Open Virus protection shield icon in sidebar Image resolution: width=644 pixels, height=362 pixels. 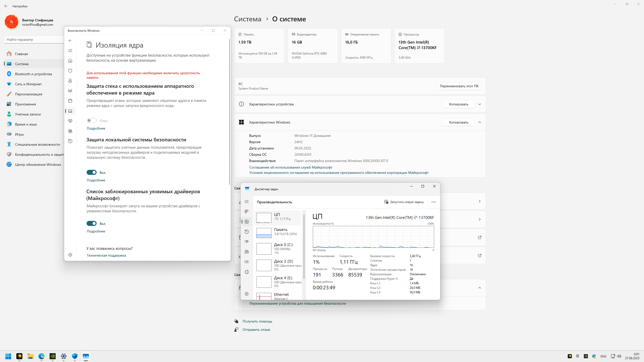tap(70, 71)
